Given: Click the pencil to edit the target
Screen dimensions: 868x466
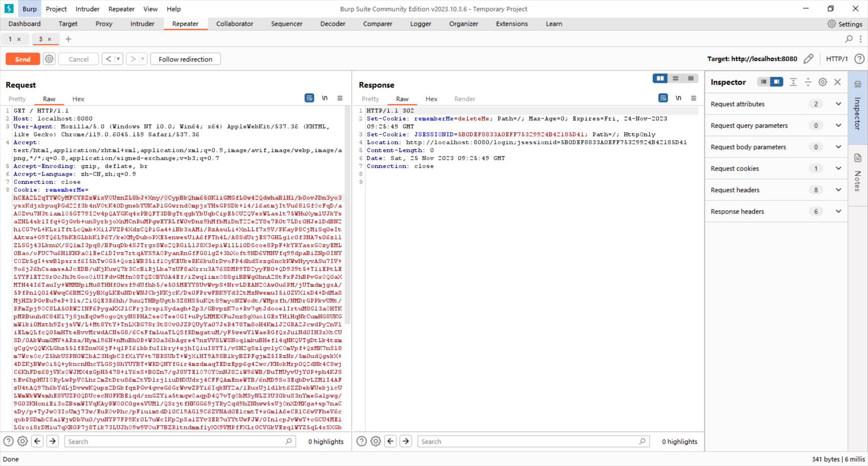Looking at the screenshot, I should (x=809, y=59).
